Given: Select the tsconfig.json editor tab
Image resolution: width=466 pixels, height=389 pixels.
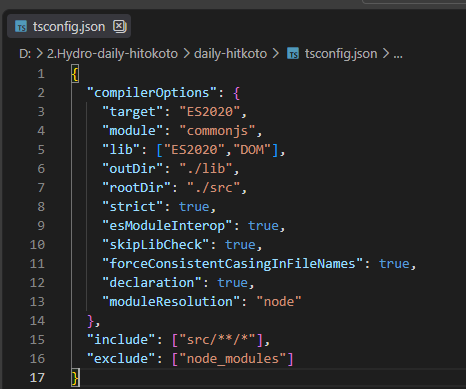Looking at the screenshot, I should [69, 26].
